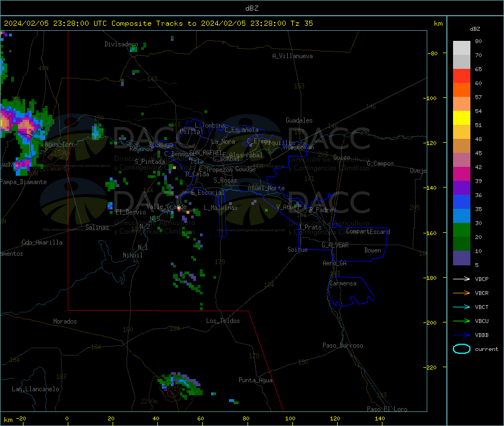Click the G_ALVEAR map label
This screenshot has height=426, width=504.
(335, 245)
